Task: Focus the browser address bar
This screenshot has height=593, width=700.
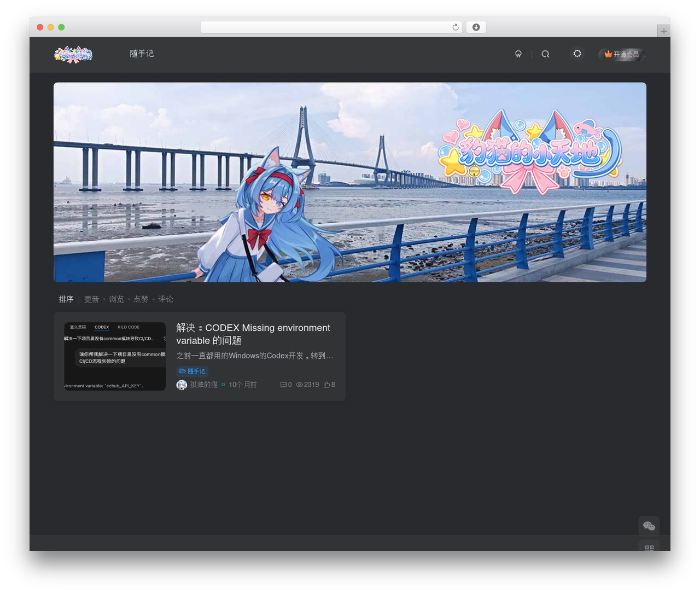Action: [x=331, y=27]
